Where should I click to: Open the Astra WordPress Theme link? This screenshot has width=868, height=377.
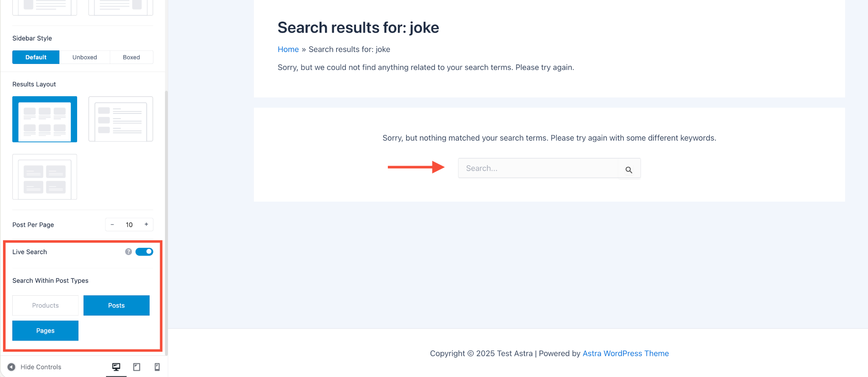(625, 353)
